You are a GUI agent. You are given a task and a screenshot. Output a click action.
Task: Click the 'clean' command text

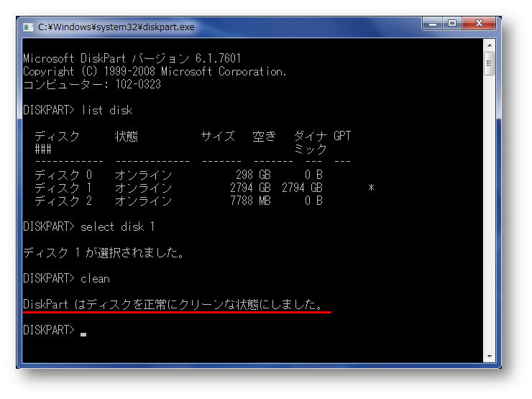[96, 278]
